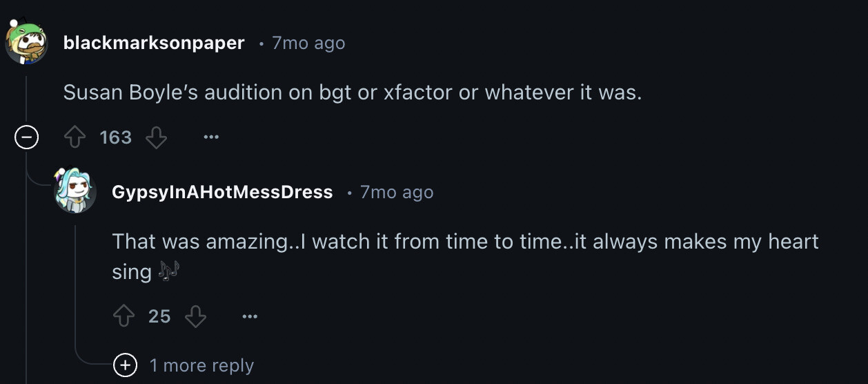Click the "7mo ago" timestamp on GypsyInAHotMessDress's reply
Screen dimensions: 868x384
click(x=397, y=192)
